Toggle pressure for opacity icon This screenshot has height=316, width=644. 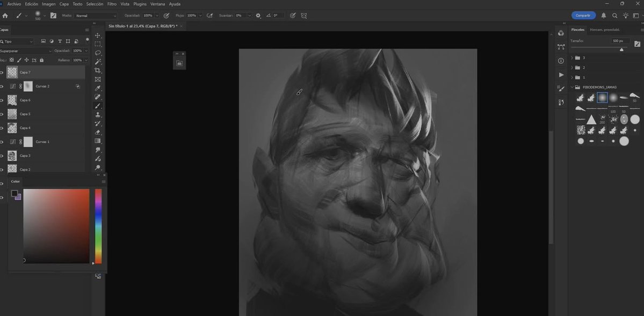tap(167, 16)
